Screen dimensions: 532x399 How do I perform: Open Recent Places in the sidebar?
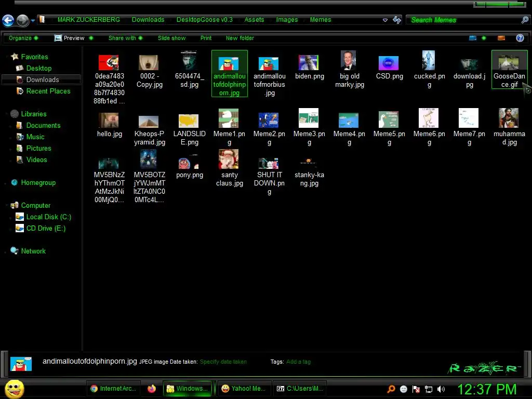(x=48, y=91)
